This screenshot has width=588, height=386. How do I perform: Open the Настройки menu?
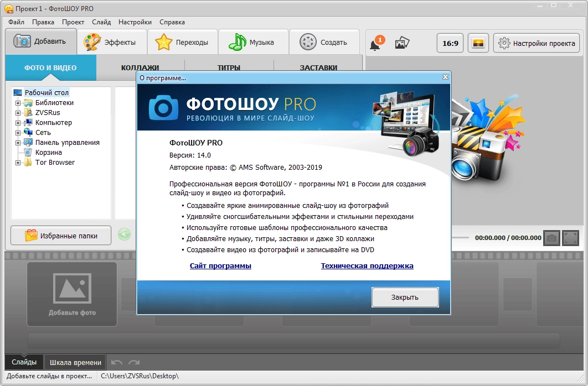[x=135, y=22]
